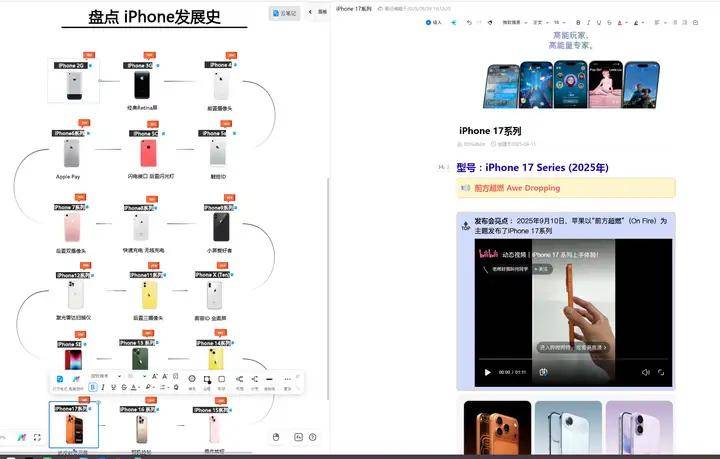Image resolution: width=720 pixels, height=459 pixels.
Task: Play the embedded Bilibili iPhone 17 video
Action: click(488, 372)
